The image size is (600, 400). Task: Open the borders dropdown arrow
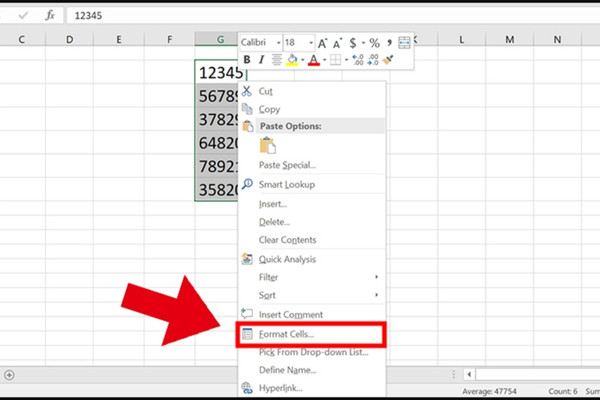346,60
